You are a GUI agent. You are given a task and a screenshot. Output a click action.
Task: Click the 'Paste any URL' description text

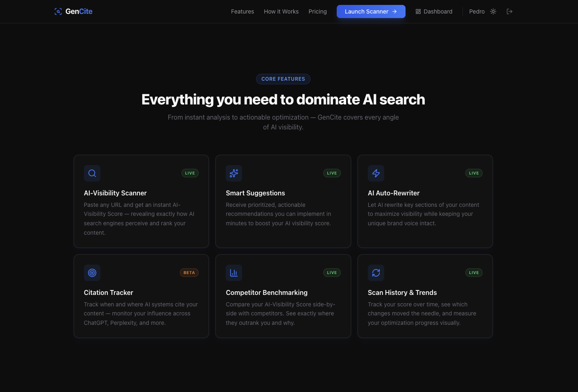[139, 219]
